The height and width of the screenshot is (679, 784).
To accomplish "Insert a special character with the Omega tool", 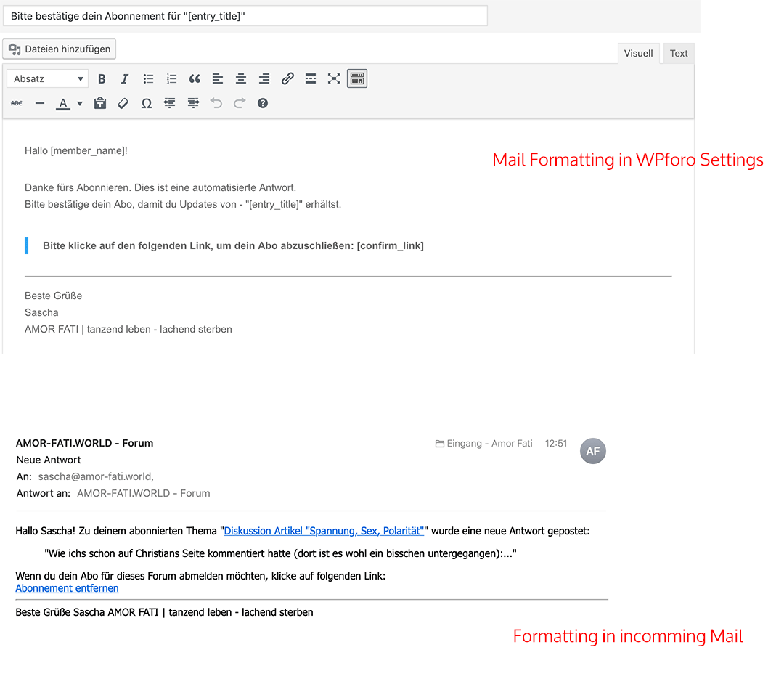I will (146, 103).
